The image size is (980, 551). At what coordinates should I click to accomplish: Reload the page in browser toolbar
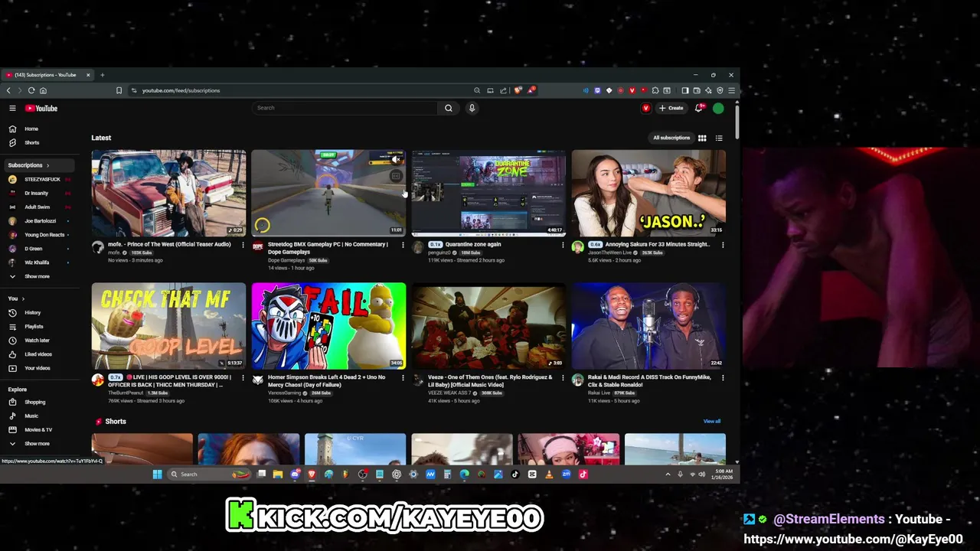click(x=31, y=90)
